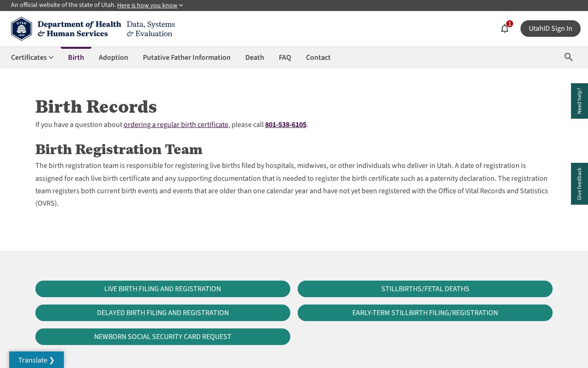The width and height of the screenshot is (588, 368).
Task: Open Live Birth Filing and Registration
Action: [x=163, y=289]
